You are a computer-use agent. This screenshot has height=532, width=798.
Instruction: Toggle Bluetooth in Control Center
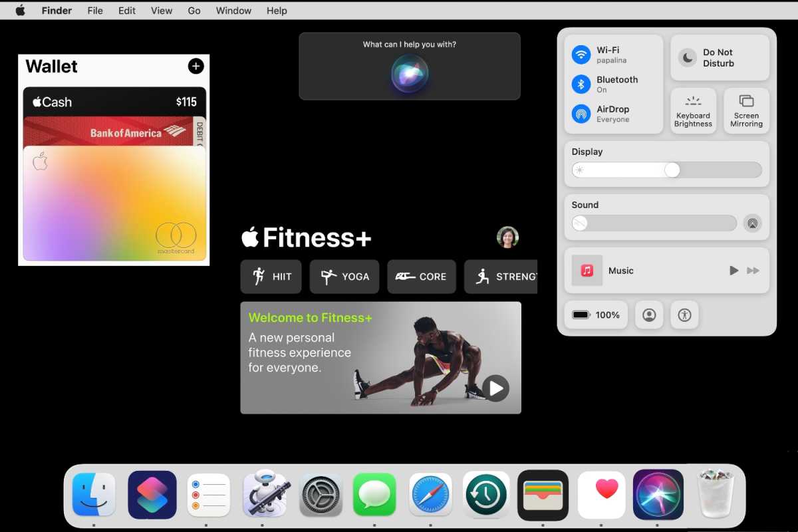(581, 84)
